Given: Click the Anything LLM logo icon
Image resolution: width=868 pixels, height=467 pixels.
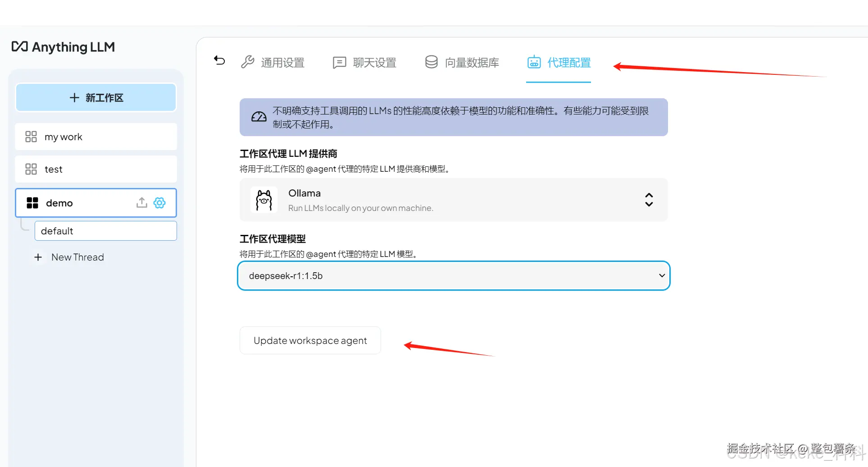Looking at the screenshot, I should pos(18,46).
